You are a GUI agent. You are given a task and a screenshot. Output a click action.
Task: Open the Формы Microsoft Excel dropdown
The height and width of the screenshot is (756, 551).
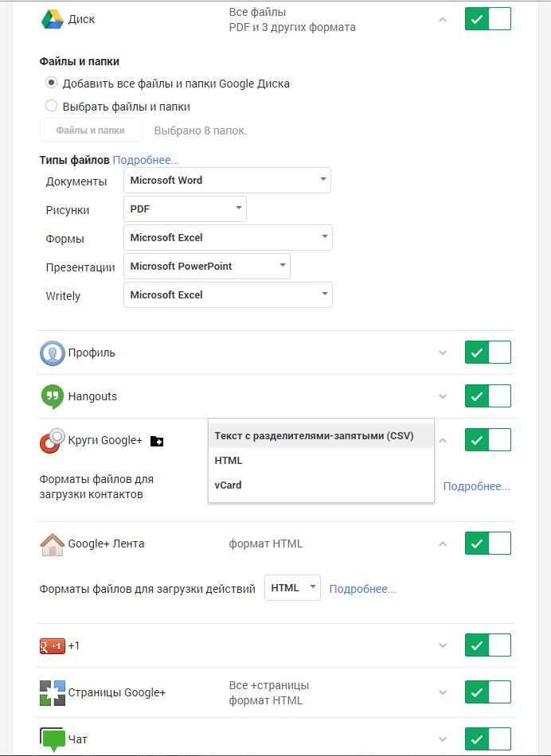click(x=228, y=238)
